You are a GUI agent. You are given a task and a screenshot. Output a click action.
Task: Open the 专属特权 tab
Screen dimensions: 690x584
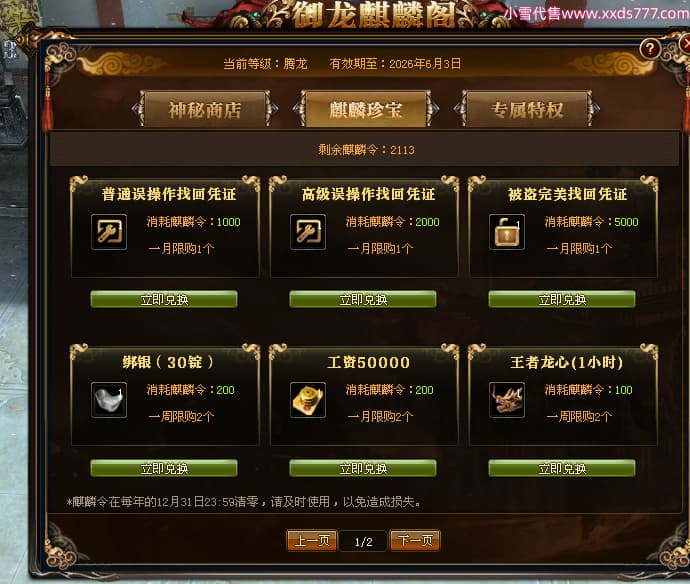point(527,109)
